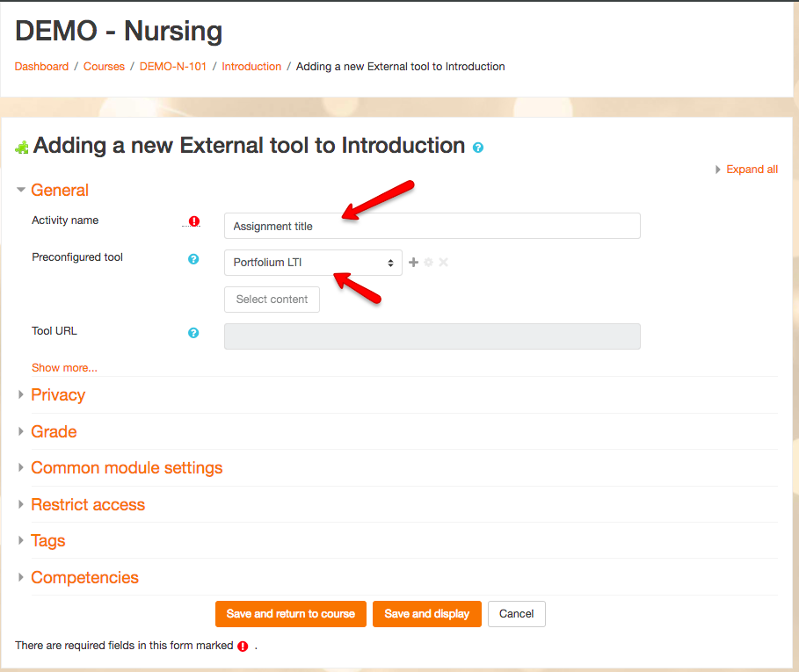Expand the Privacy section

coord(57,395)
